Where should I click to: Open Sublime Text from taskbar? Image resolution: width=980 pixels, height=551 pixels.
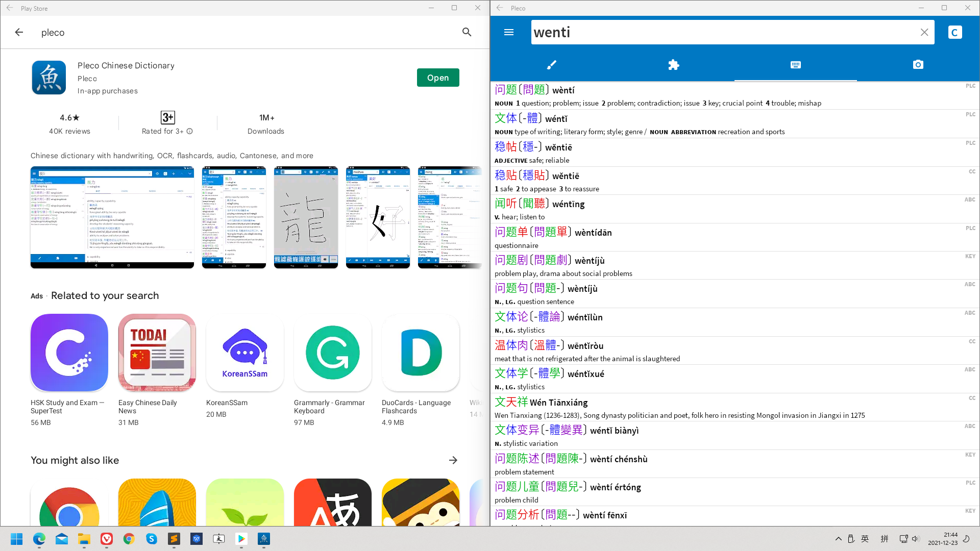[x=174, y=539]
